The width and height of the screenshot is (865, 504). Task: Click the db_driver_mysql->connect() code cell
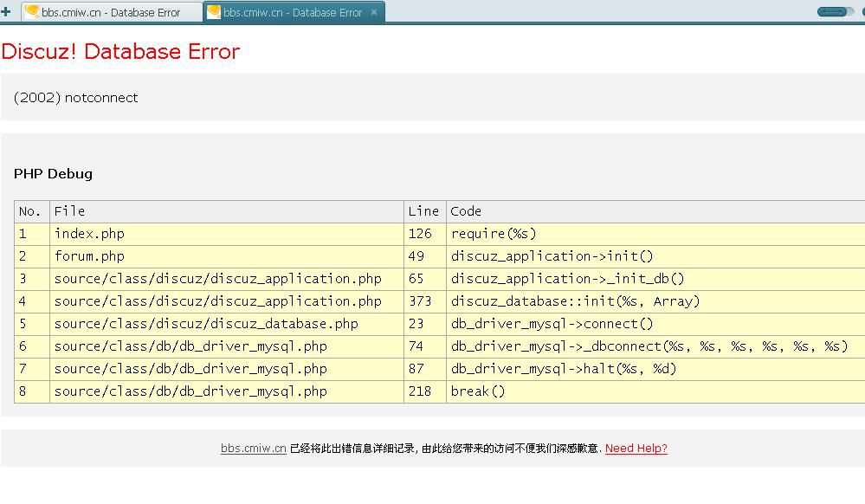(655, 324)
